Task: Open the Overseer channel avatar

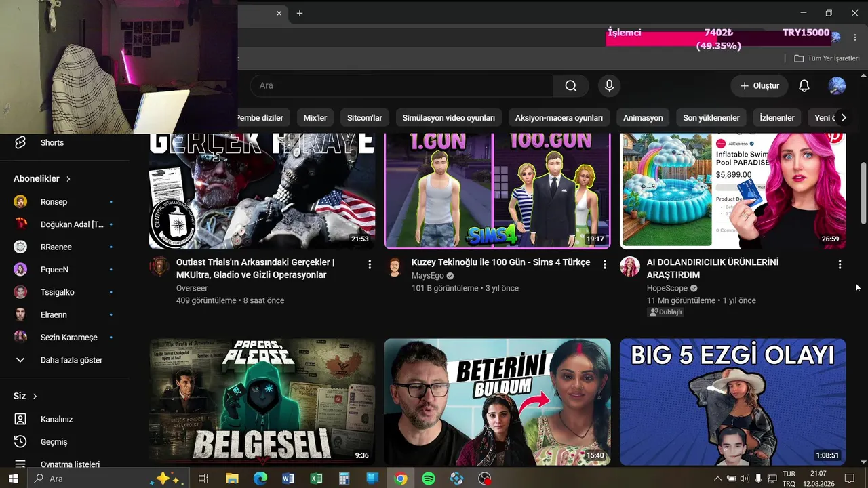Action: (x=159, y=266)
